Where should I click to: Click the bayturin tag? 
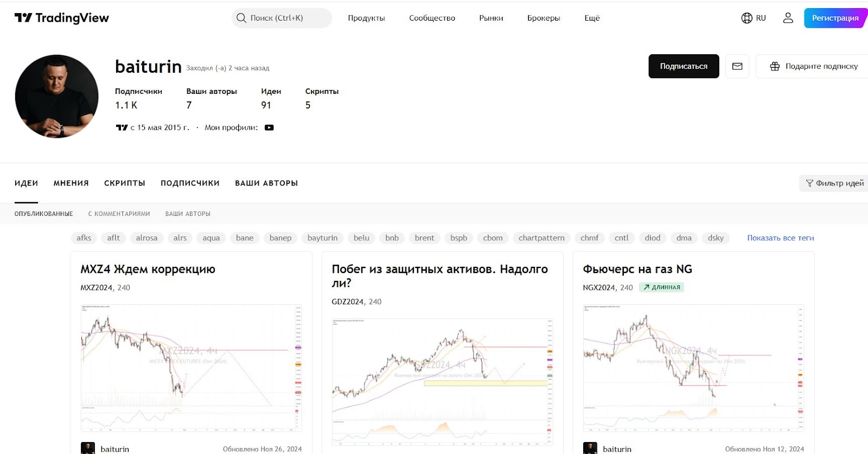click(322, 238)
